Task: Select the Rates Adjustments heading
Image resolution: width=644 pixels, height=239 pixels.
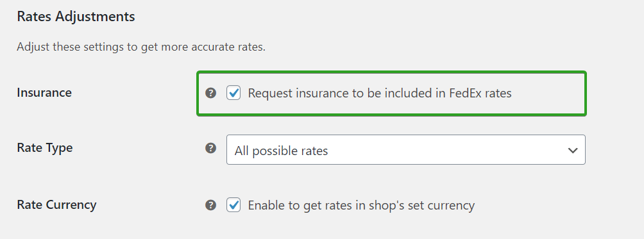Action: (x=76, y=17)
